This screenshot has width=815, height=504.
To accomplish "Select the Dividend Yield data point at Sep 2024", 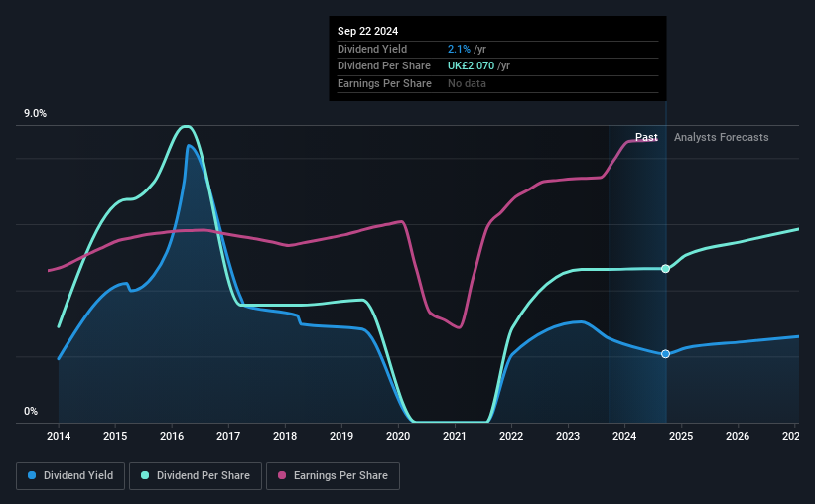I will [x=665, y=354].
